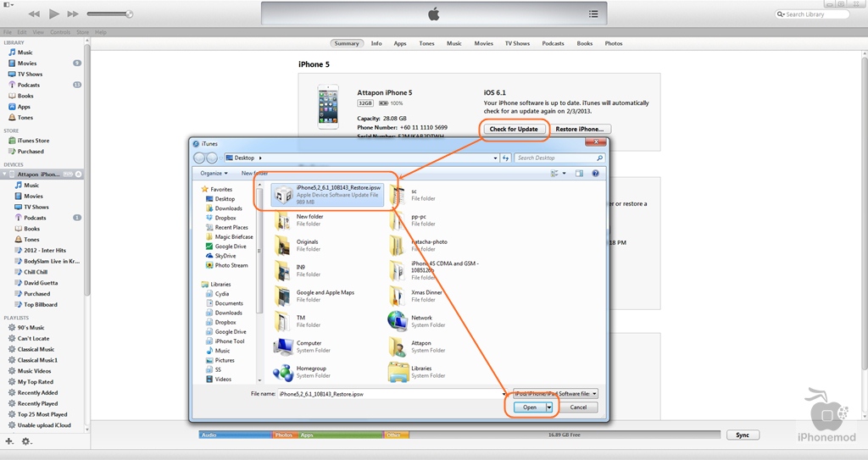Open the address bar history dropdown
Viewport: 868px width, 460px height.
[x=495, y=158]
